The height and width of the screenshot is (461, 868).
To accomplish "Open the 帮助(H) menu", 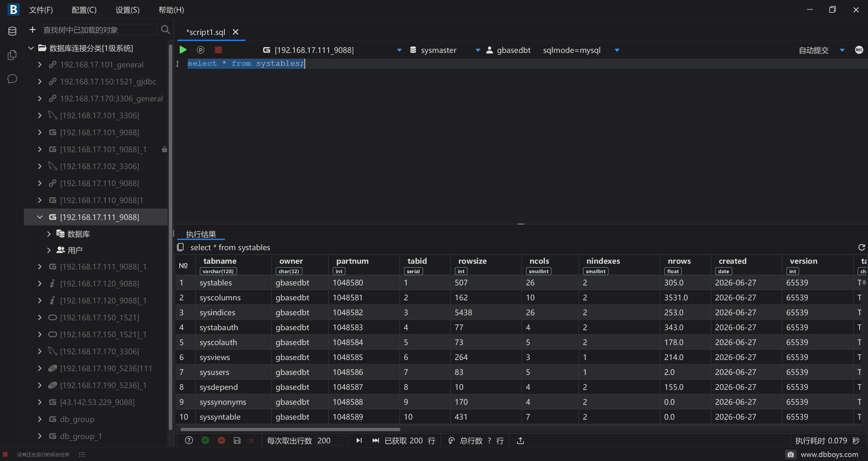I will coord(171,10).
